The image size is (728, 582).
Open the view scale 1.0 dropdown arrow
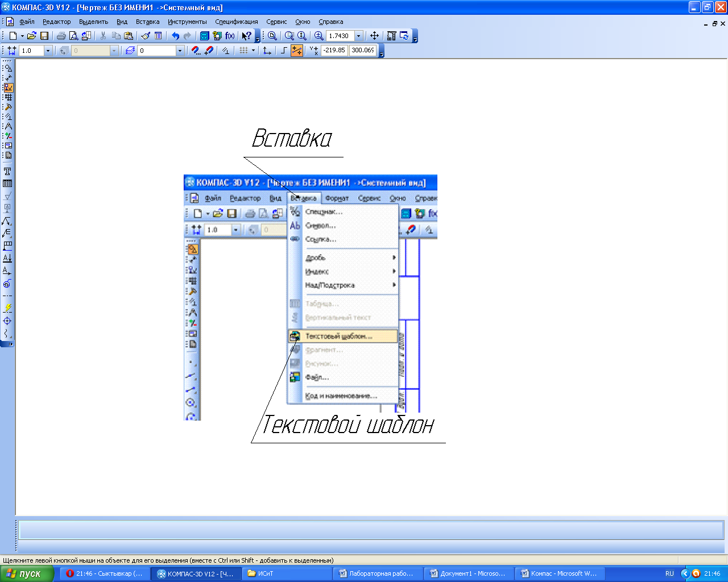(x=48, y=51)
